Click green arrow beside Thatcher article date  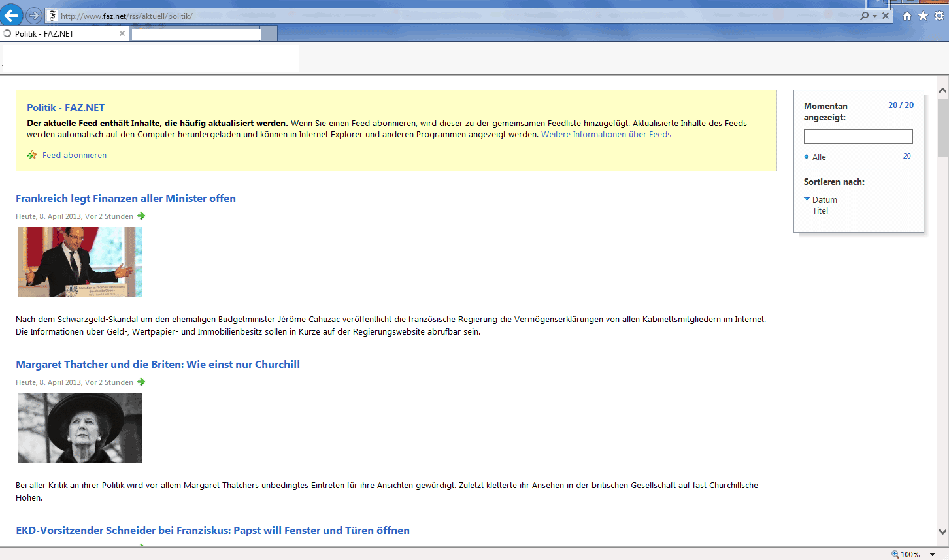[x=141, y=382]
